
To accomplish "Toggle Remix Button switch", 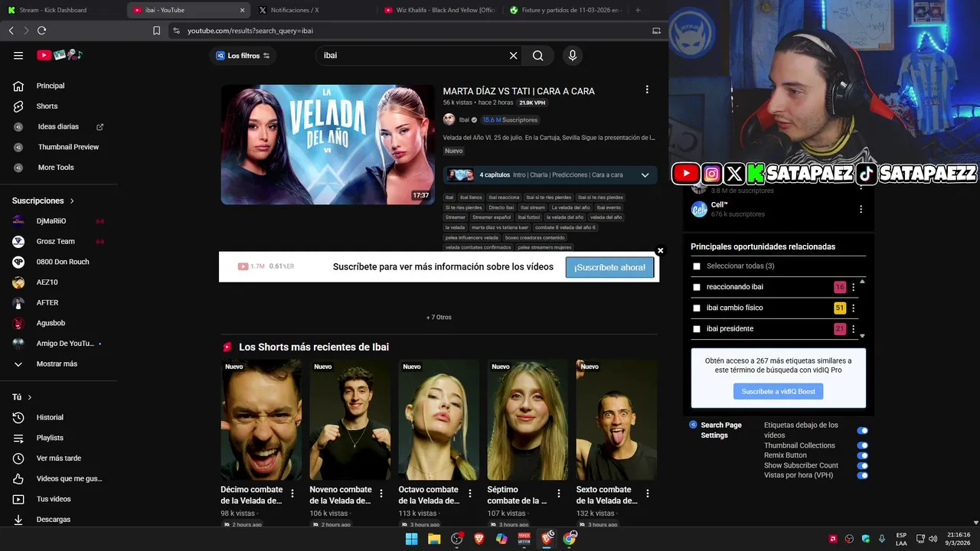I will [863, 455].
